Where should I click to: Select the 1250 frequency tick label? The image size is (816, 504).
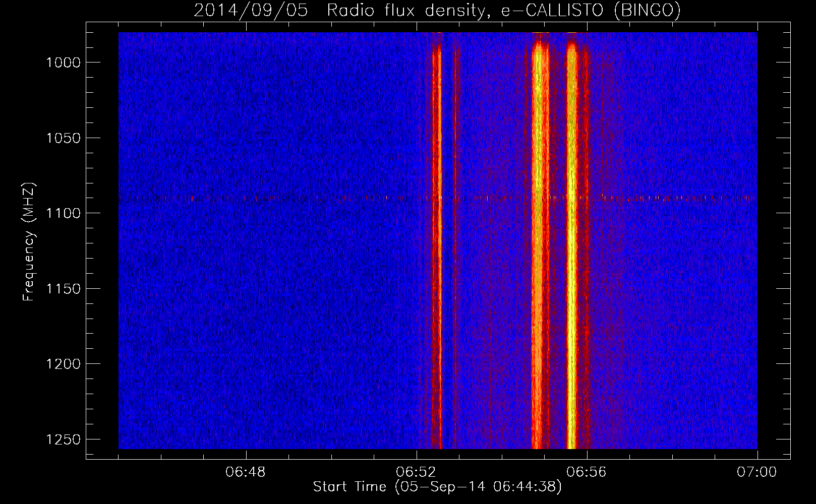click(64, 439)
